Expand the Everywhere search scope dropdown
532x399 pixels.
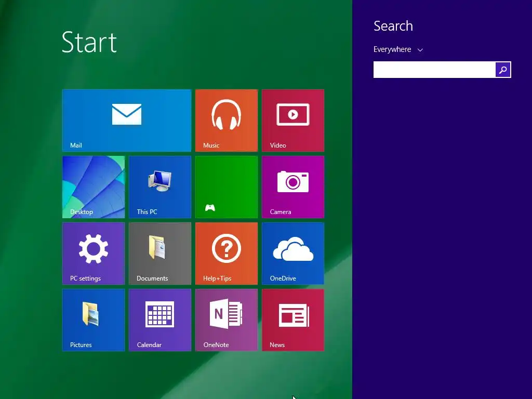398,49
